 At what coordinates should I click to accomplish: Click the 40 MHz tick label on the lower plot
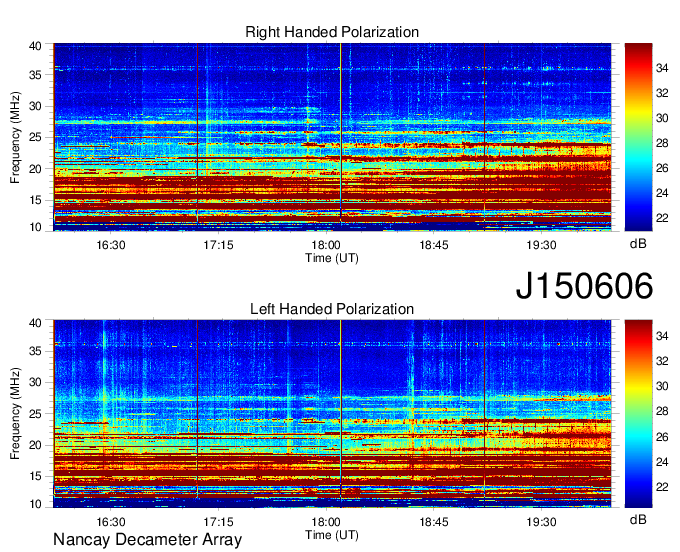[35, 323]
